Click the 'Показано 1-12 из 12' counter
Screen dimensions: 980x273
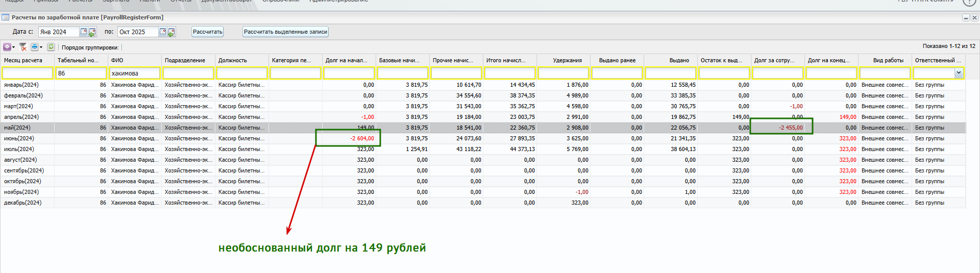(949, 46)
